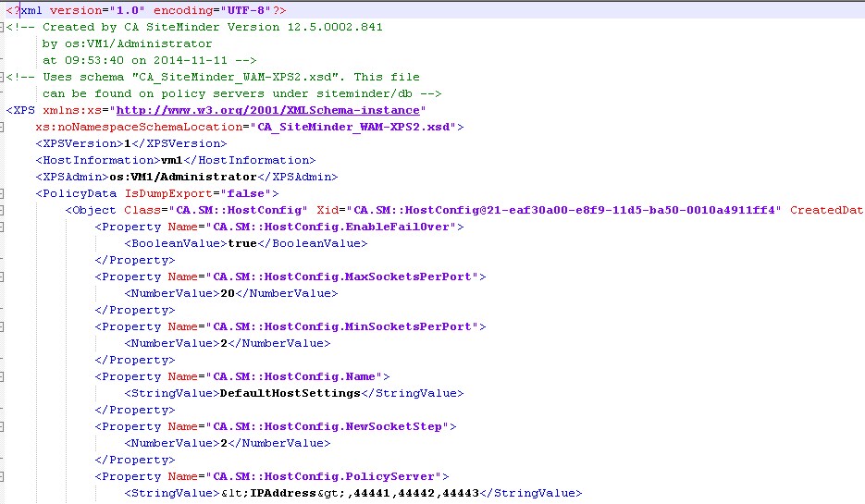This screenshot has width=865, height=504.
Task: Collapse the "Created by CA SiteMinder" comment fold
Action: [x=2, y=27]
